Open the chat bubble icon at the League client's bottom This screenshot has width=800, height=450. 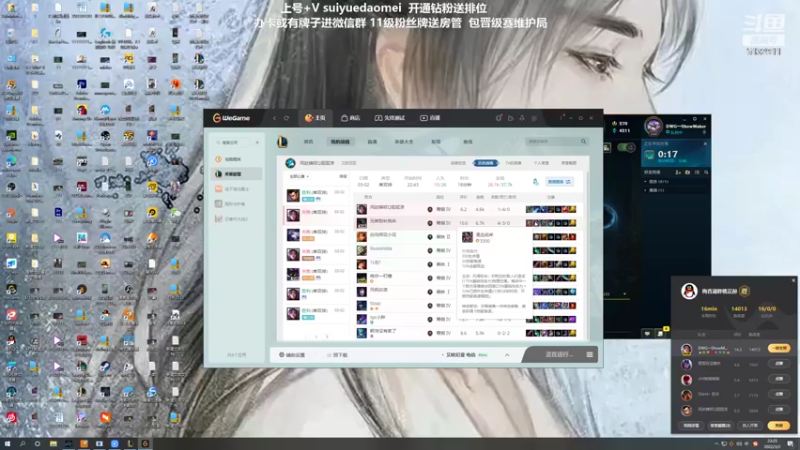pos(647,333)
